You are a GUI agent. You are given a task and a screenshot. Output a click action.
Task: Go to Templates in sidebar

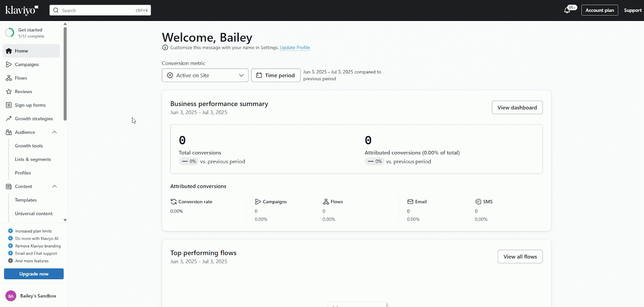tap(26, 200)
